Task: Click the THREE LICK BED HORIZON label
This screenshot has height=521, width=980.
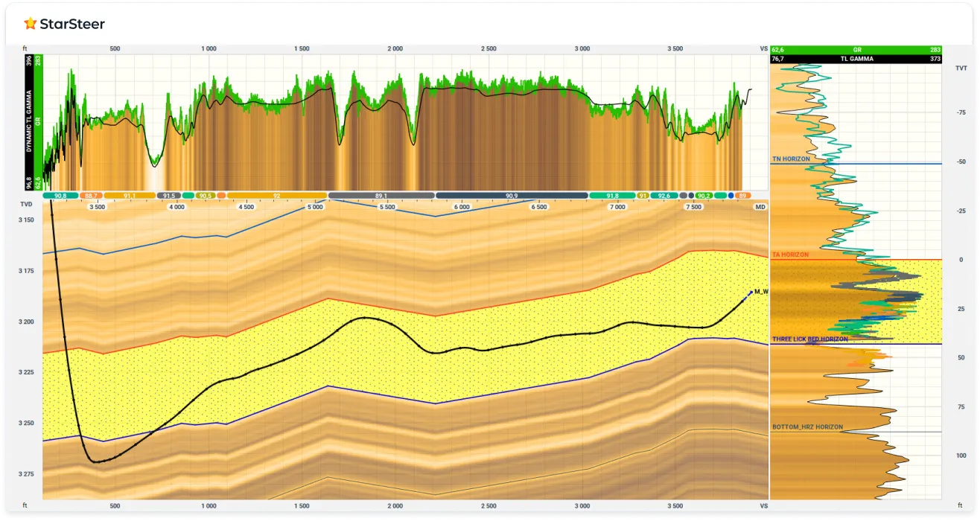Action: [809, 339]
